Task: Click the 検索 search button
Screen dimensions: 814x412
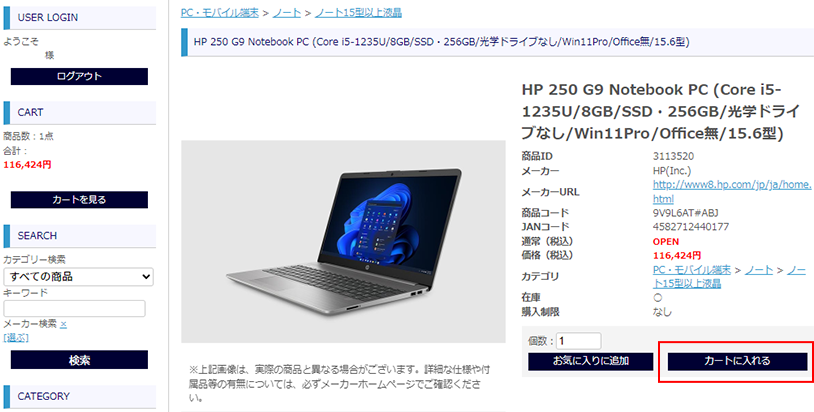Action: [x=79, y=360]
